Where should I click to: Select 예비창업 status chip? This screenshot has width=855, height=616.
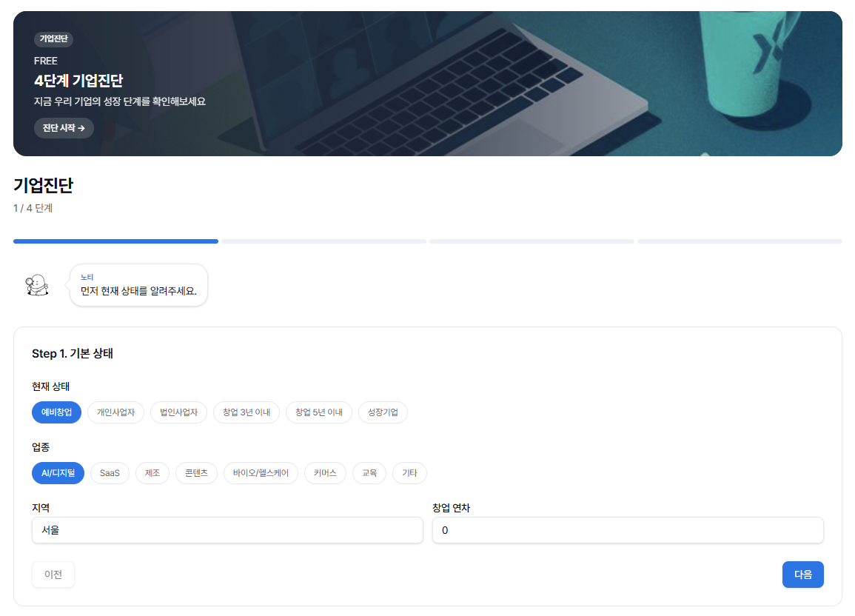click(57, 412)
